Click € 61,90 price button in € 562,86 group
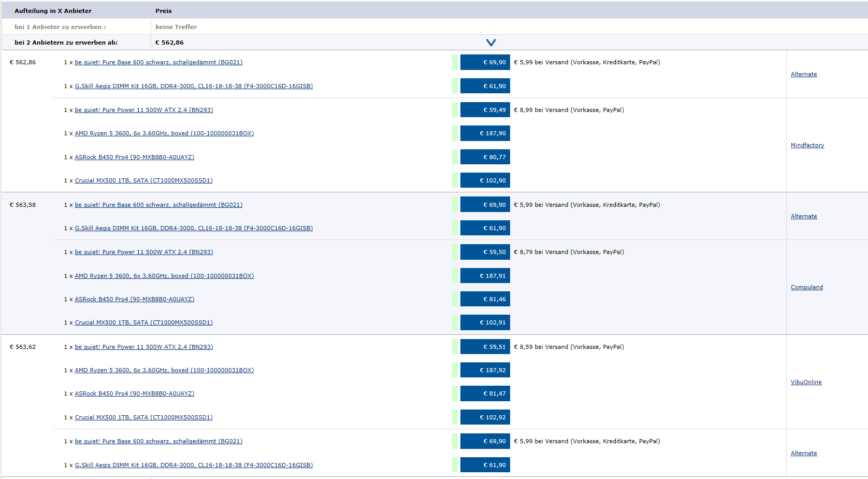The image size is (868, 479). click(485, 86)
